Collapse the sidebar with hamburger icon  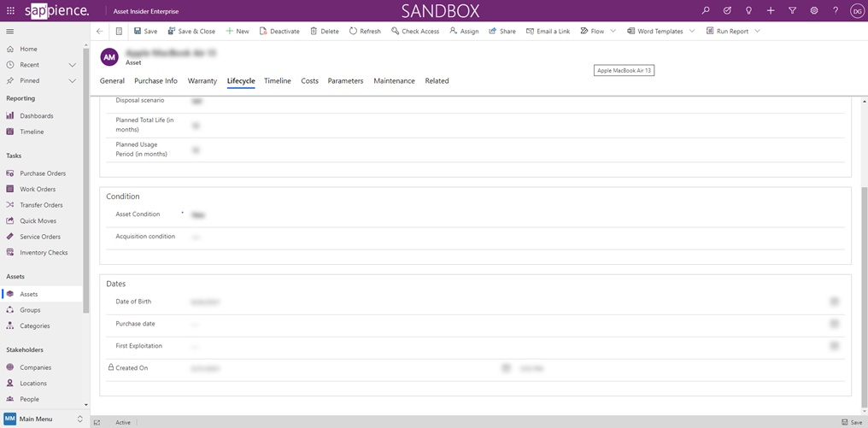[10, 32]
